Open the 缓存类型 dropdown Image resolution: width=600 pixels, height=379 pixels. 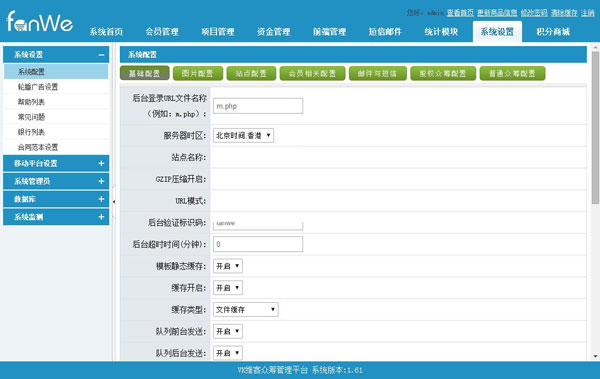click(246, 310)
